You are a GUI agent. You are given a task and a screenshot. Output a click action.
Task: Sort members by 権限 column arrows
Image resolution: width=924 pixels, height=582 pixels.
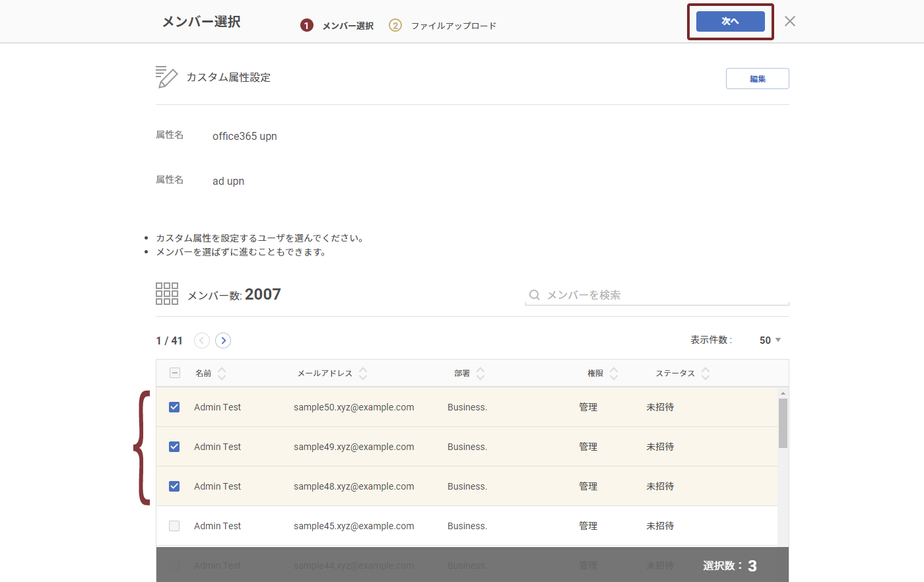(x=614, y=373)
